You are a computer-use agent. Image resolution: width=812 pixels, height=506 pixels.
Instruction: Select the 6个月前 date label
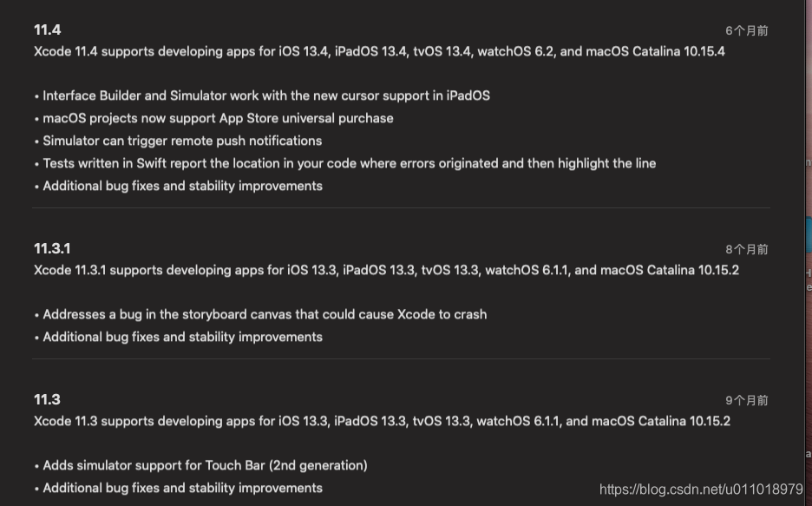[x=746, y=31]
